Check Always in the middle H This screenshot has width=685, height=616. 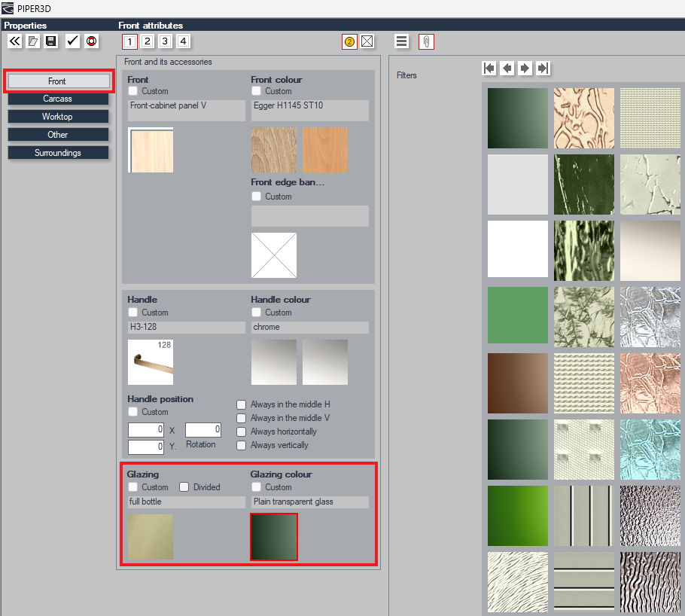(241, 404)
